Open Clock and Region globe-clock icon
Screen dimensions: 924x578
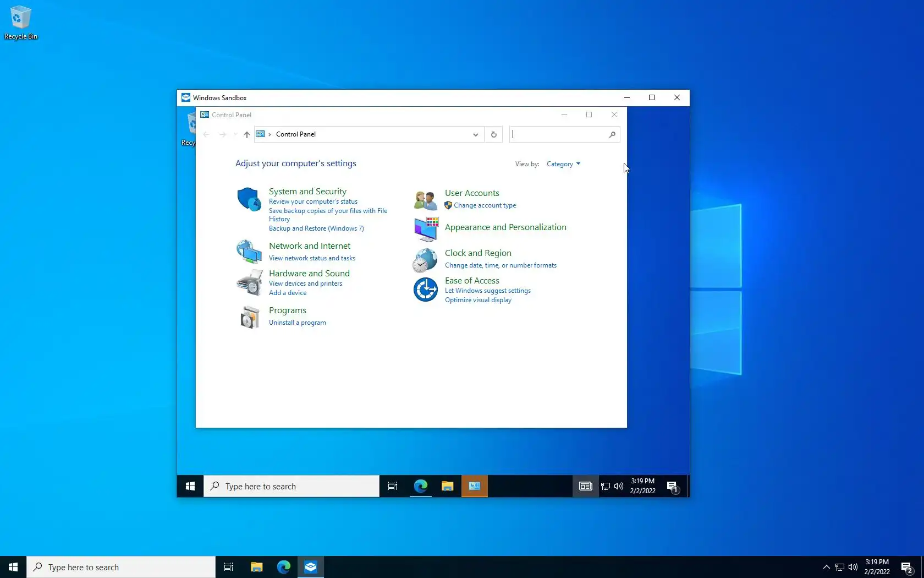pos(425,260)
